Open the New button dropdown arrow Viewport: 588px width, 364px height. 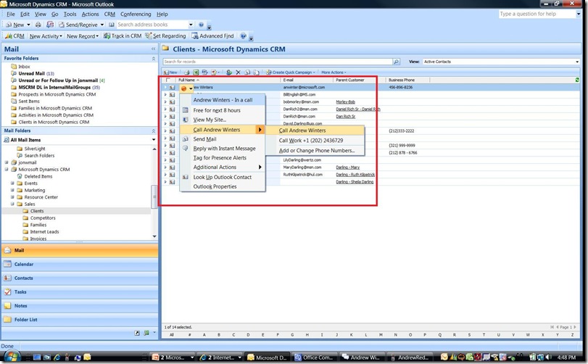(28, 25)
